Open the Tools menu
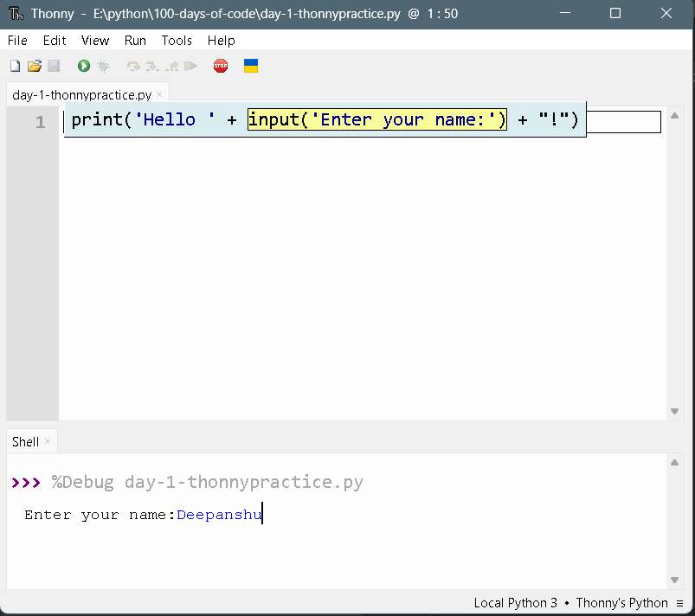Screen dimensions: 695x616 point(177,41)
